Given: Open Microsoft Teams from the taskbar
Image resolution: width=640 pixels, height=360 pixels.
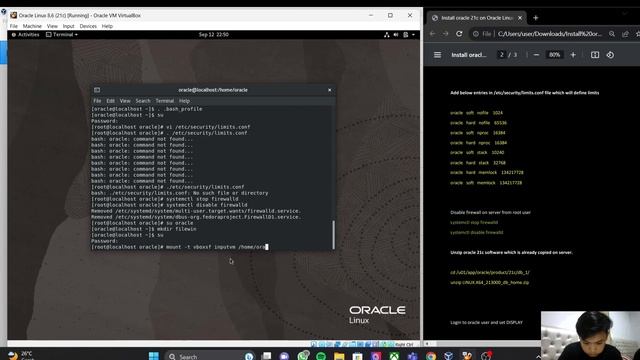Looking at the screenshot, I should [x=412, y=356].
